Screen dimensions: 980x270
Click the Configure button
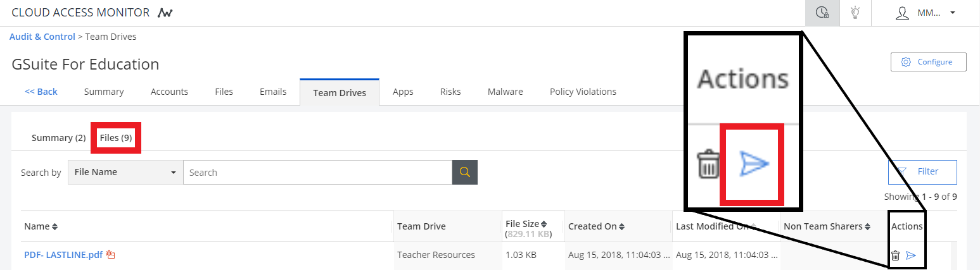point(928,62)
